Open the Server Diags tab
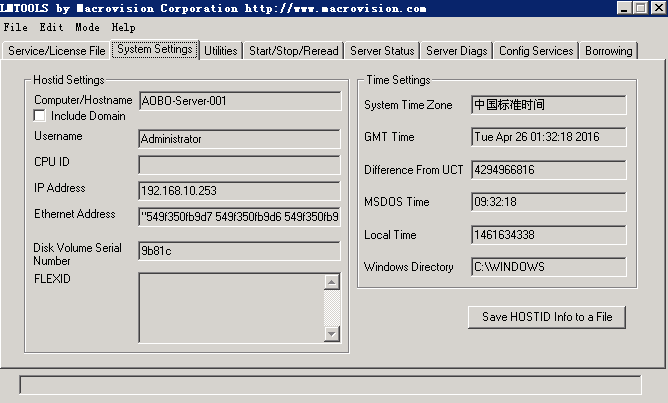This screenshot has height=403, width=668. 457,51
